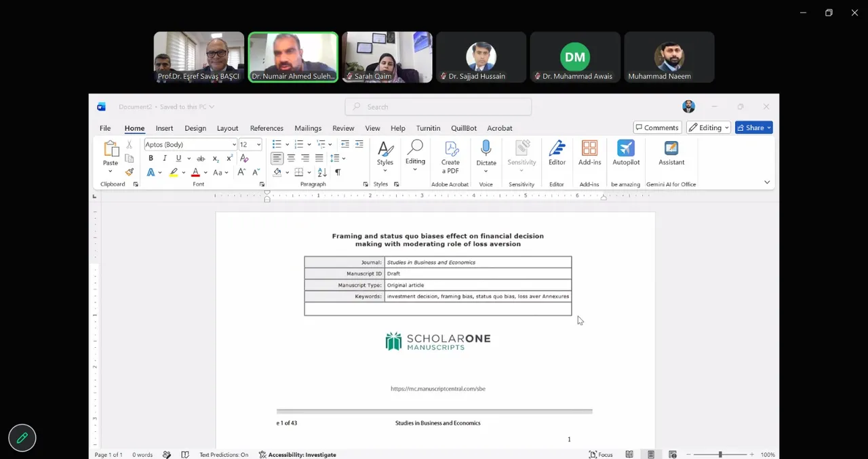Pick the yellow text highlight color
Screen dimensions: 868x459
tap(174, 172)
